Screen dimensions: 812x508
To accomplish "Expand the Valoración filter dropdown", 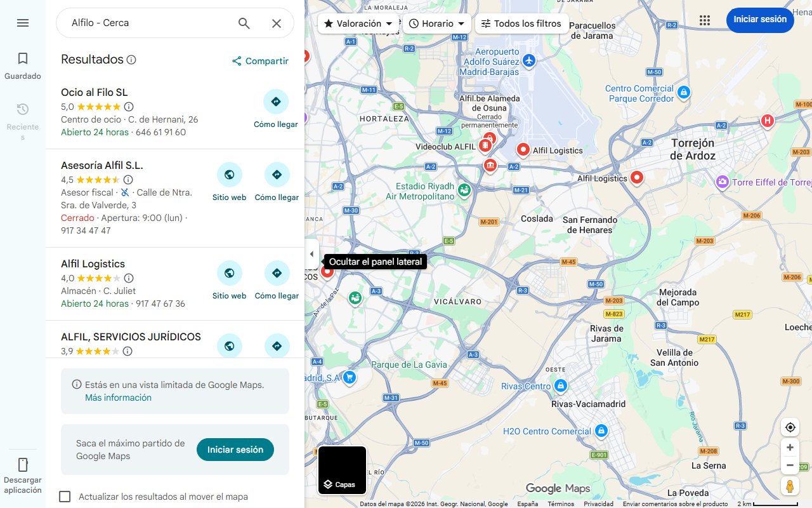I will tap(358, 23).
